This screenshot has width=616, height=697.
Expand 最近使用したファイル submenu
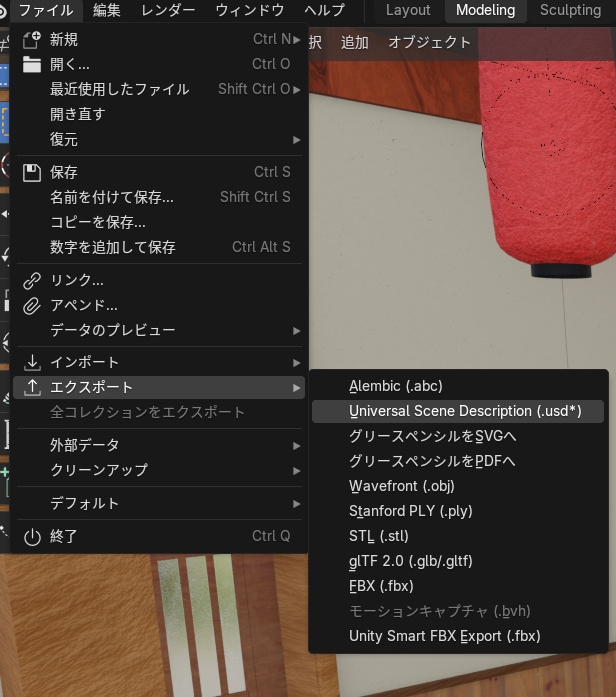pos(159,89)
